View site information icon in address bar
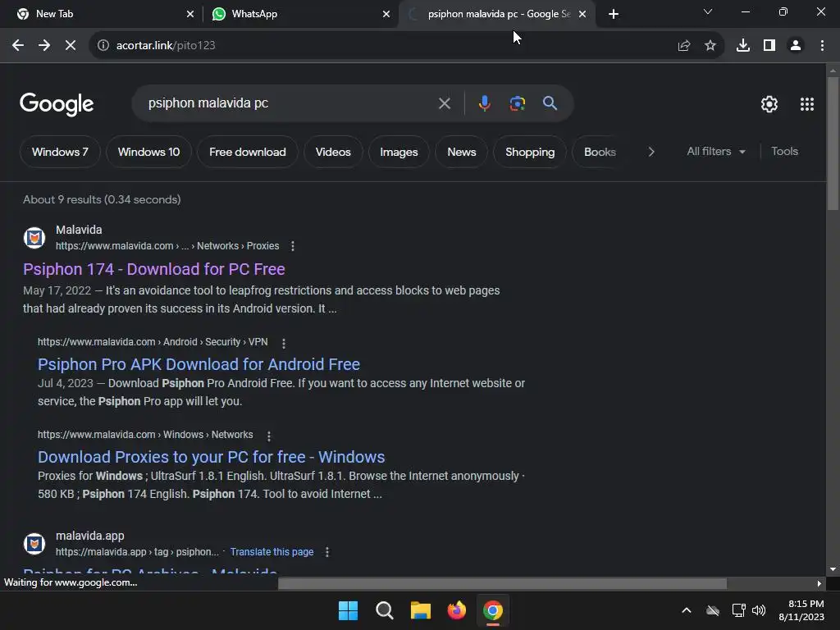 (x=103, y=46)
